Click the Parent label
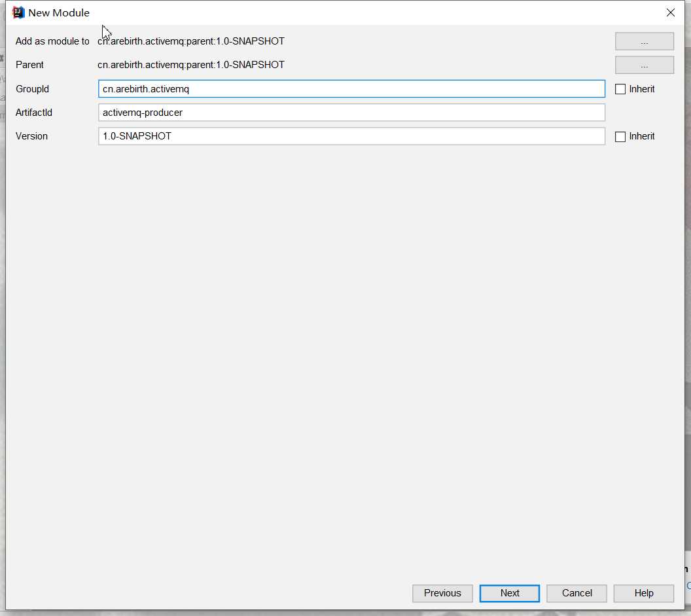The image size is (691, 616). pos(29,65)
